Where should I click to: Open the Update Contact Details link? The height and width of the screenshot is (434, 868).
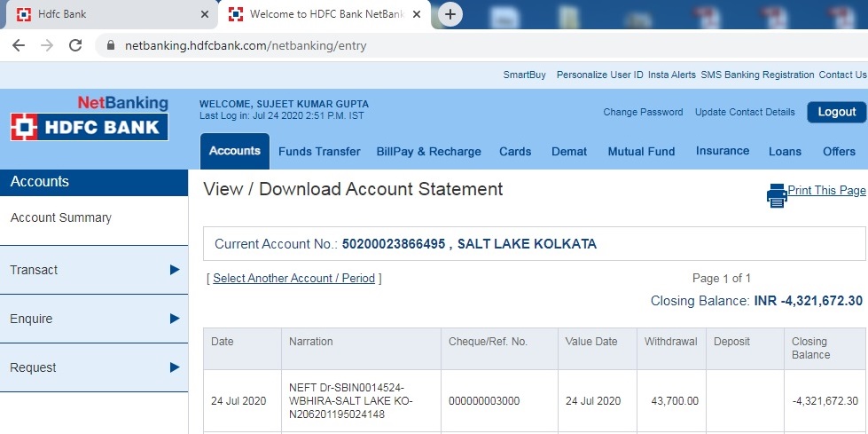[x=745, y=113]
